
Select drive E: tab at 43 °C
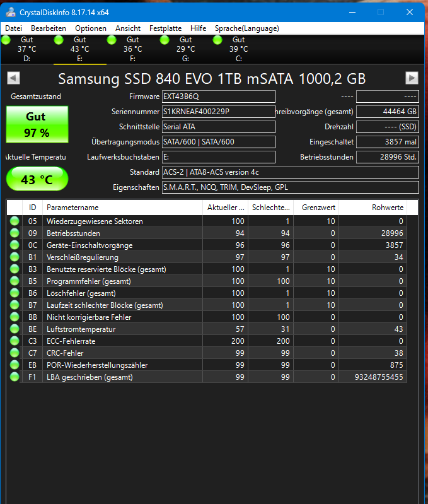point(80,49)
